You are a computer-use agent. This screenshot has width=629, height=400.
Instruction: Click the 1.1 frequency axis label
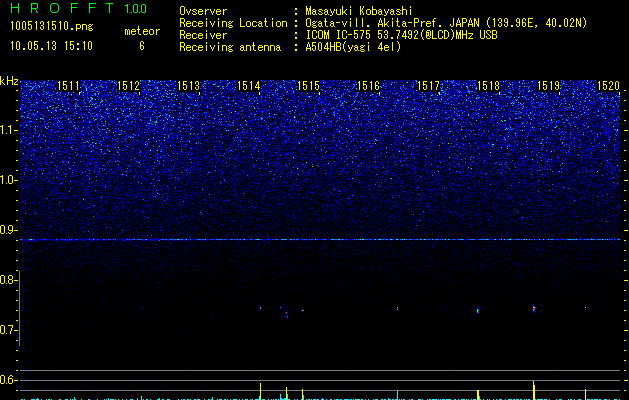[x=9, y=130]
